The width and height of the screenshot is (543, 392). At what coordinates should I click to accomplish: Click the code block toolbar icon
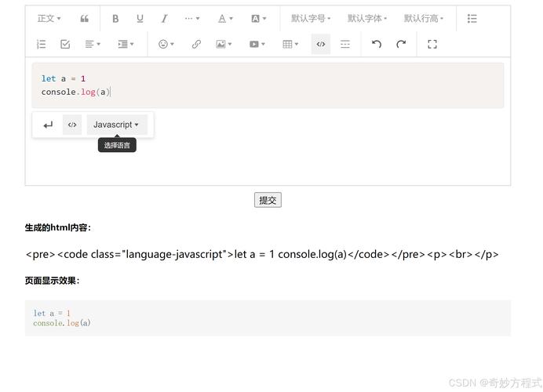point(320,45)
